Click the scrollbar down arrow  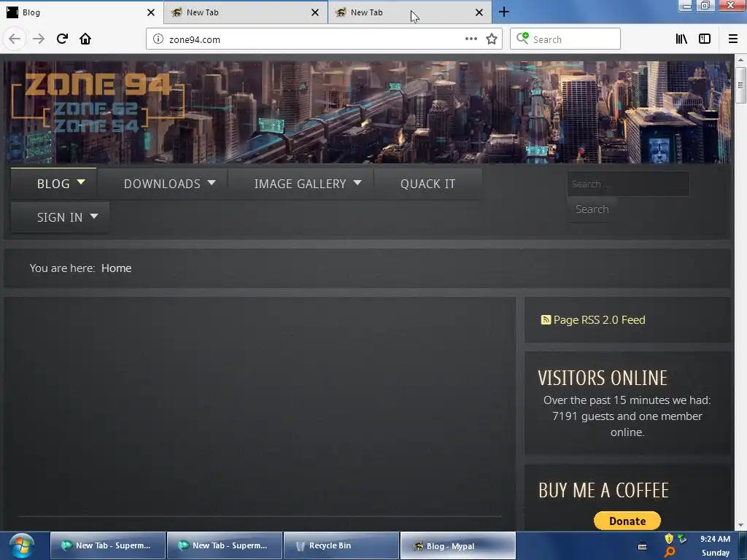pos(740,525)
